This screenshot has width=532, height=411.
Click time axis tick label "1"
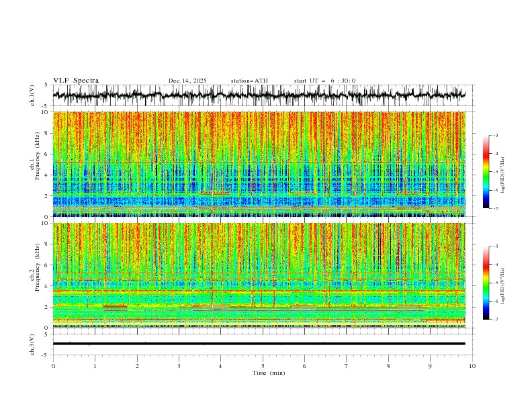[95, 366]
